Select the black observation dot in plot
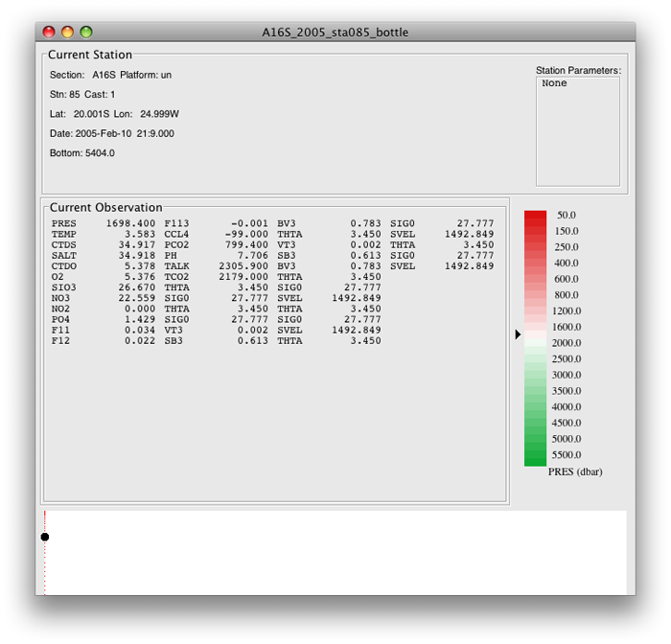Viewport: 671px width, 644px height. (45, 537)
